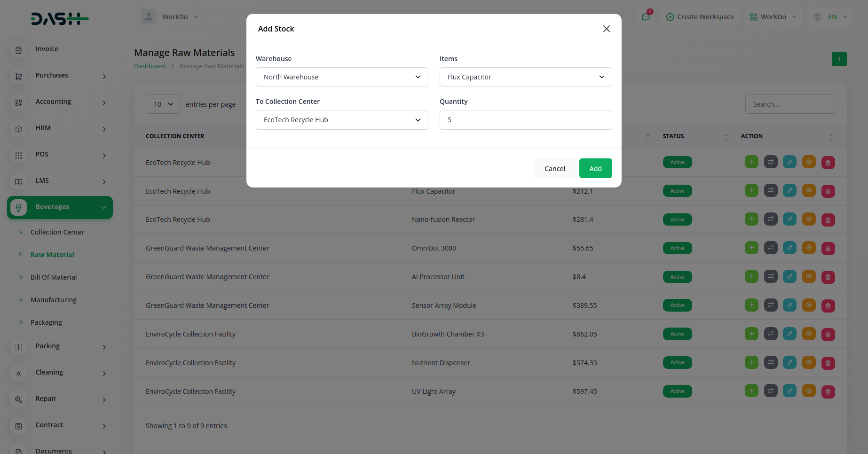The image size is (868, 454).
Task: Open the chat messages icon in header
Action: click(646, 17)
